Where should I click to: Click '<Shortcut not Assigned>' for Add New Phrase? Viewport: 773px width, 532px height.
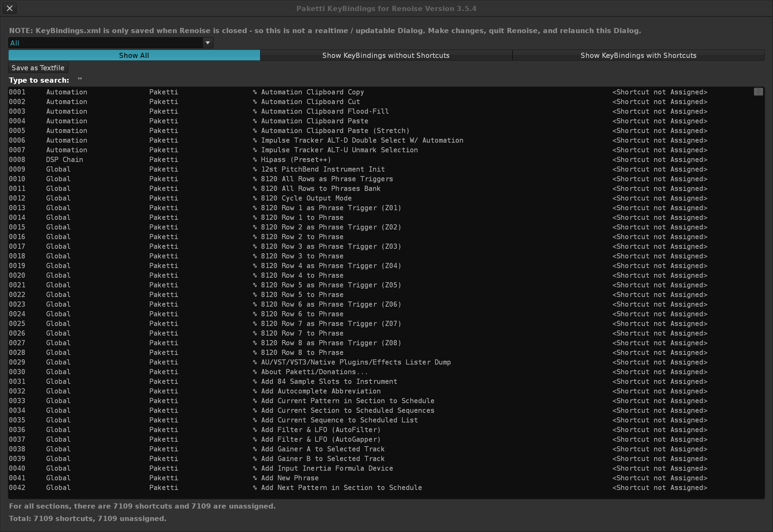point(660,478)
